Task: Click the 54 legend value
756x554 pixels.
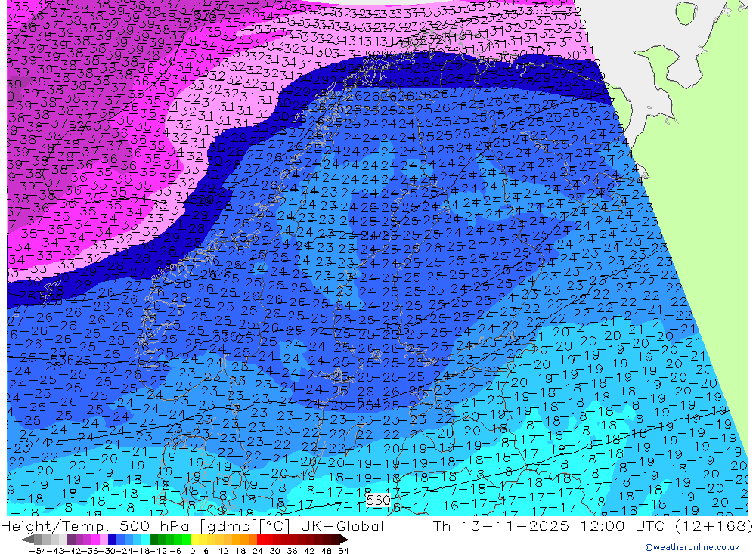Action: click(x=343, y=551)
